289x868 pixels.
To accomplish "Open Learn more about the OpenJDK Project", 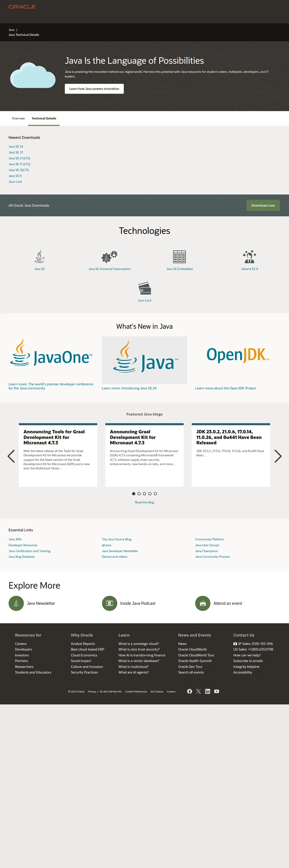I will click(x=225, y=388).
